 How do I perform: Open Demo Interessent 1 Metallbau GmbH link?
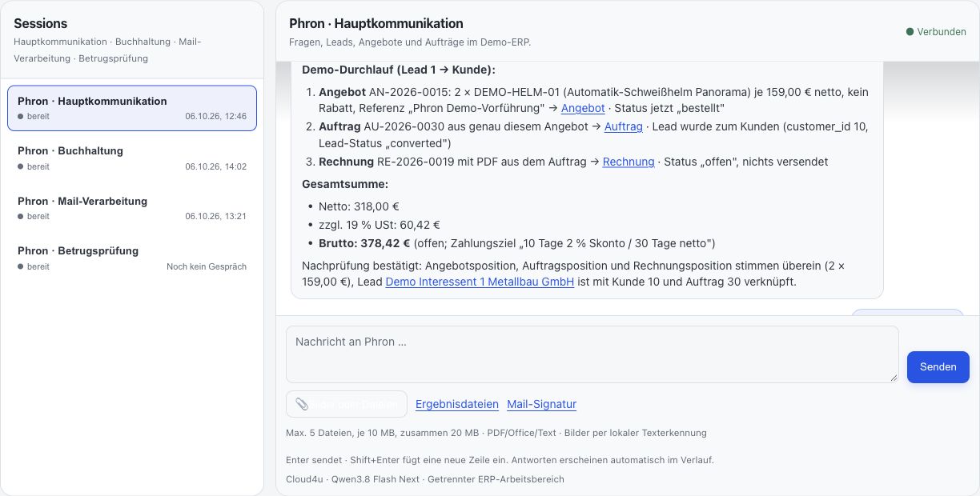tap(480, 282)
